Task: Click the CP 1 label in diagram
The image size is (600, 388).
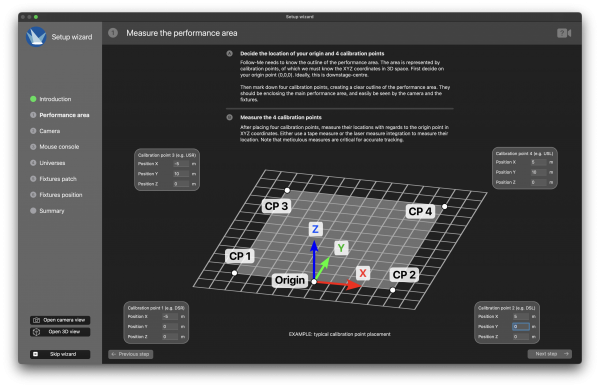Action: (x=240, y=256)
